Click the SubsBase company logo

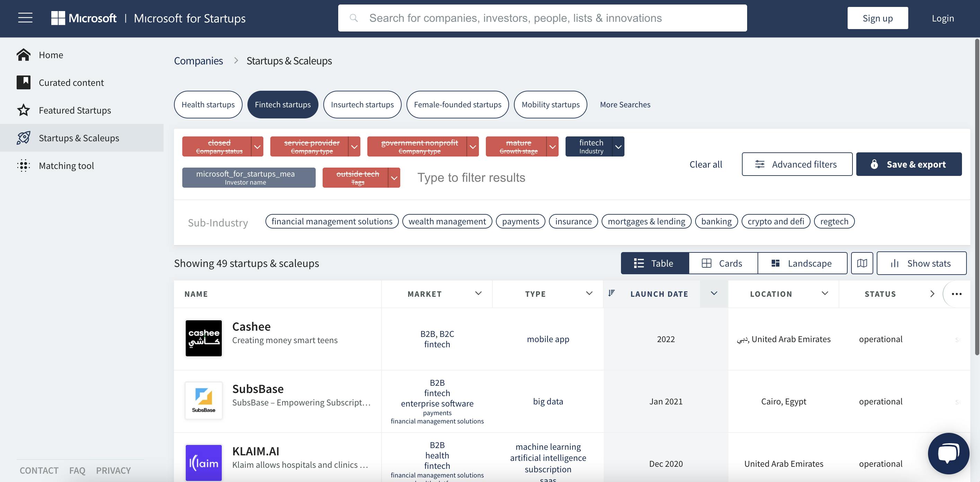coord(203,401)
